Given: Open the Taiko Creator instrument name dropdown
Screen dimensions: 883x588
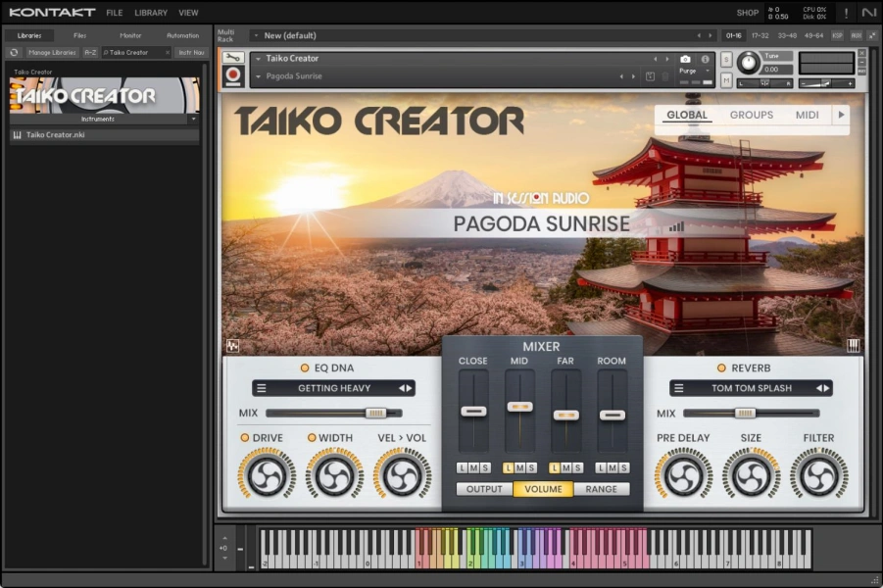Looking at the screenshot, I should point(258,59).
